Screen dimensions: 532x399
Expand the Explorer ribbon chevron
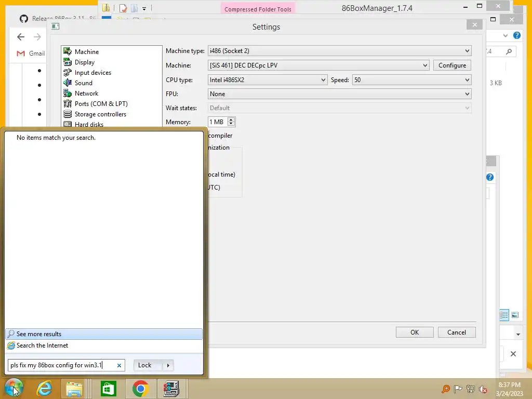pos(505,35)
